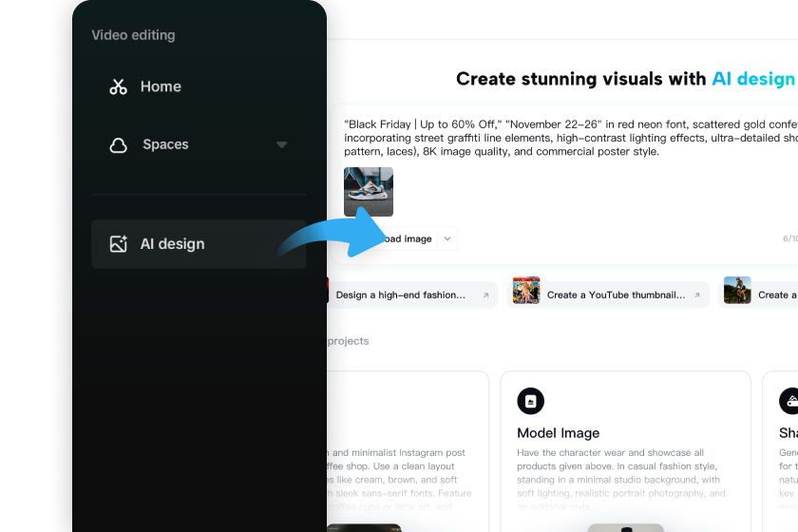The width and height of the screenshot is (798, 532).
Task: Click the Spaces cloud icon
Action: coord(118,145)
